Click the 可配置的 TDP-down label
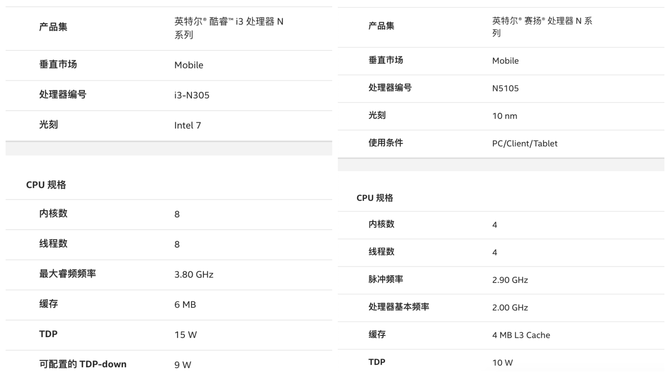This screenshot has width=670, height=377. pos(83,364)
